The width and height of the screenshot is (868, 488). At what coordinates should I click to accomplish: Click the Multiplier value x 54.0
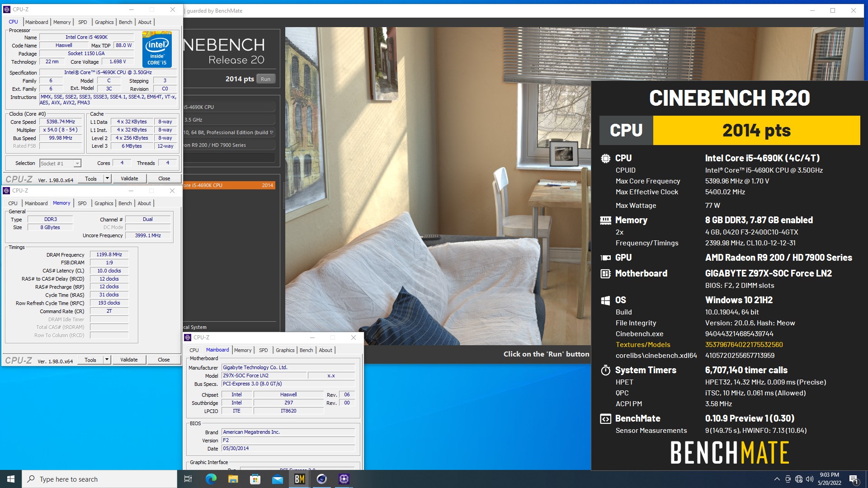pos(61,130)
